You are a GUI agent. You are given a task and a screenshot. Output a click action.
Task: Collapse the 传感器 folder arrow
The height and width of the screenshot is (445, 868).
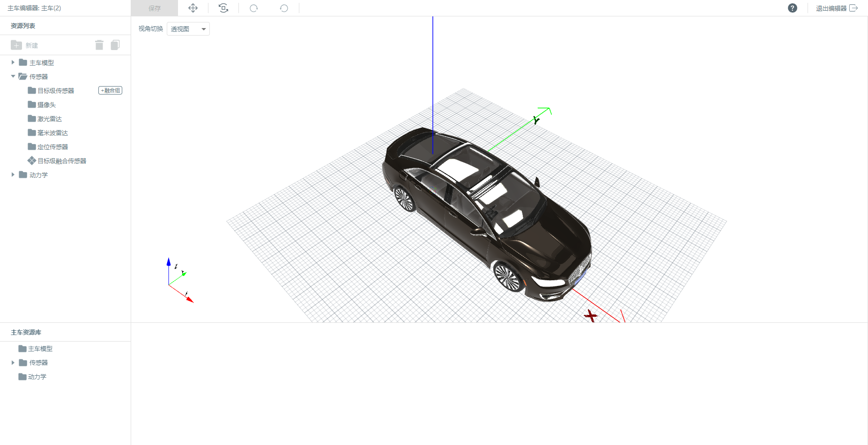point(13,76)
